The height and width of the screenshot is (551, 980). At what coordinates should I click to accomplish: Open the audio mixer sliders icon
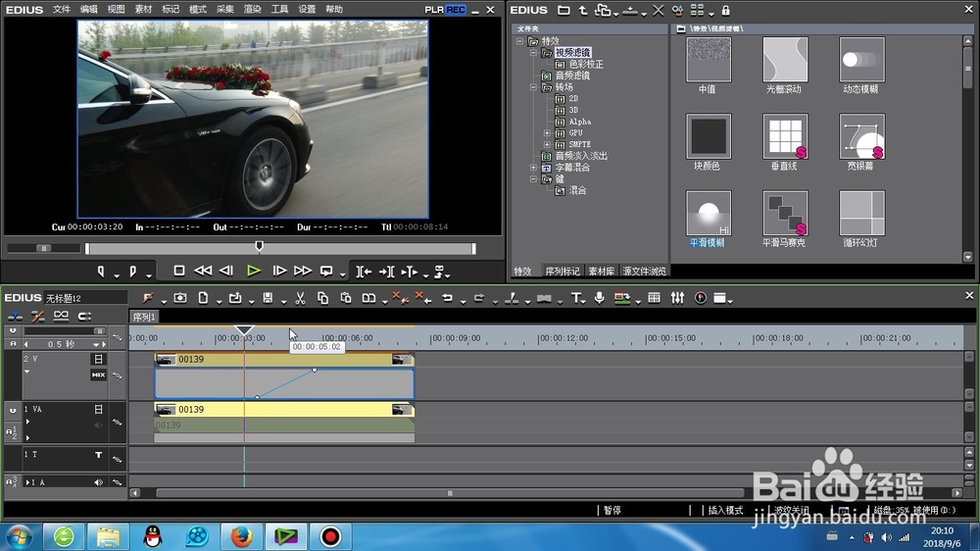677,298
